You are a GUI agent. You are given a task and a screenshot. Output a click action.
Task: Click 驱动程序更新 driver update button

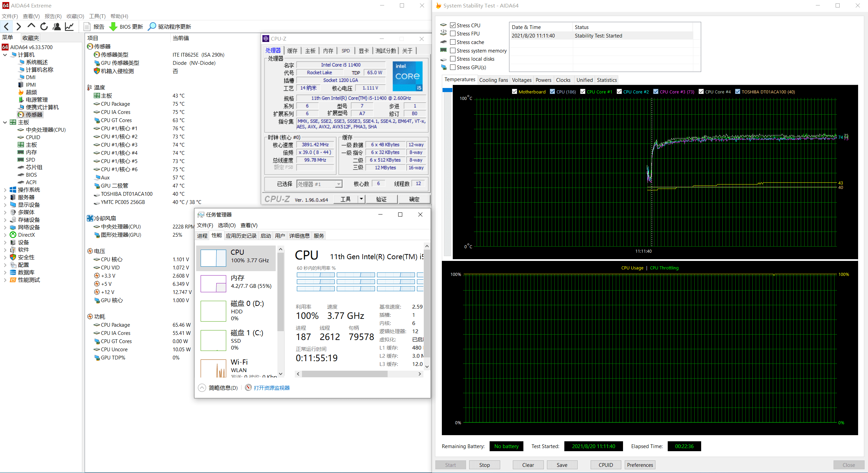click(170, 27)
